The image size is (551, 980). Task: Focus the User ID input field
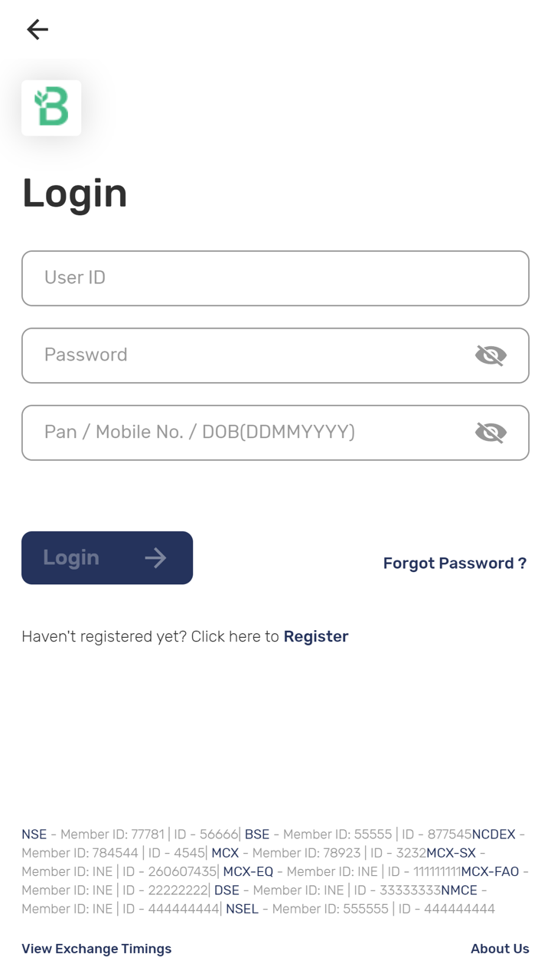coord(260,278)
